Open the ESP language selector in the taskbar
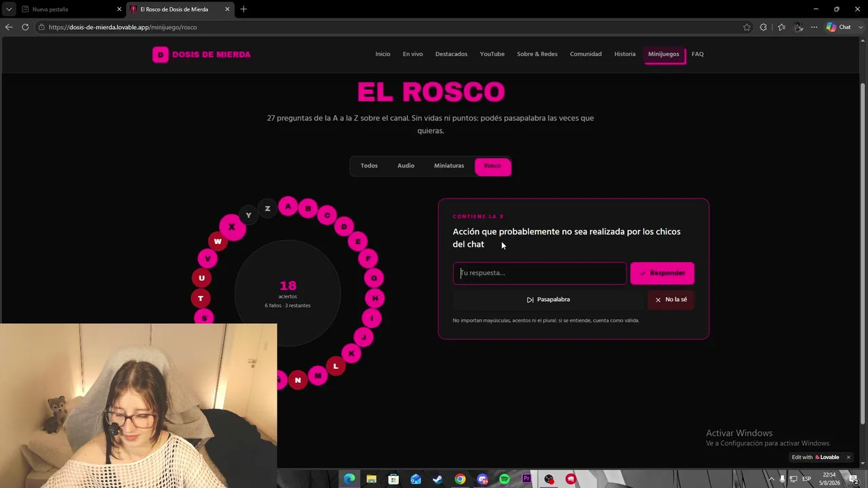 click(807, 479)
